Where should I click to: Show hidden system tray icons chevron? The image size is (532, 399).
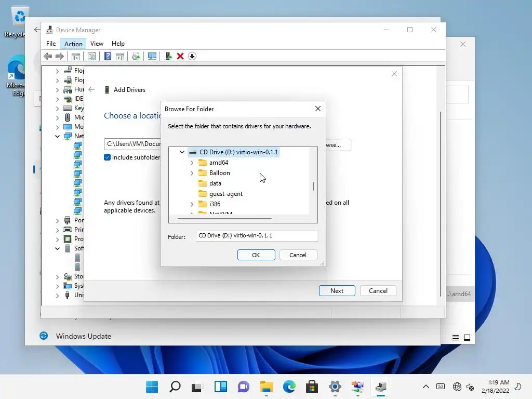pos(426,387)
